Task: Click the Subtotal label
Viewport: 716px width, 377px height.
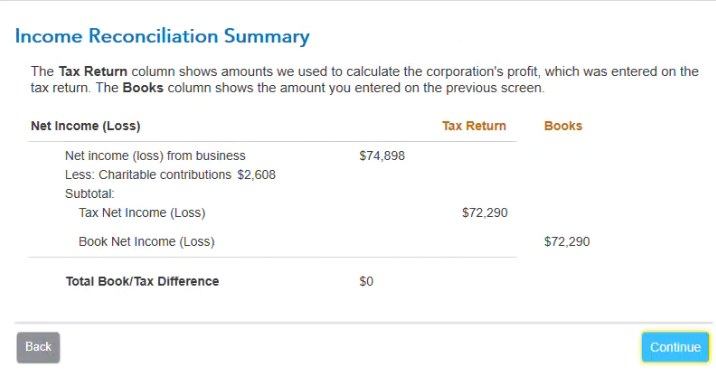Action: coord(90,194)
